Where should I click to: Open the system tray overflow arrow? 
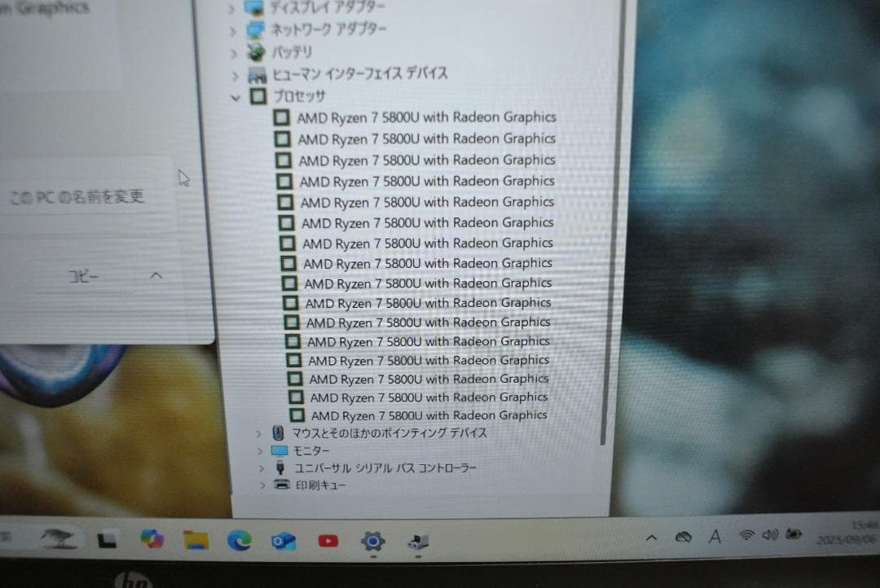652,538
